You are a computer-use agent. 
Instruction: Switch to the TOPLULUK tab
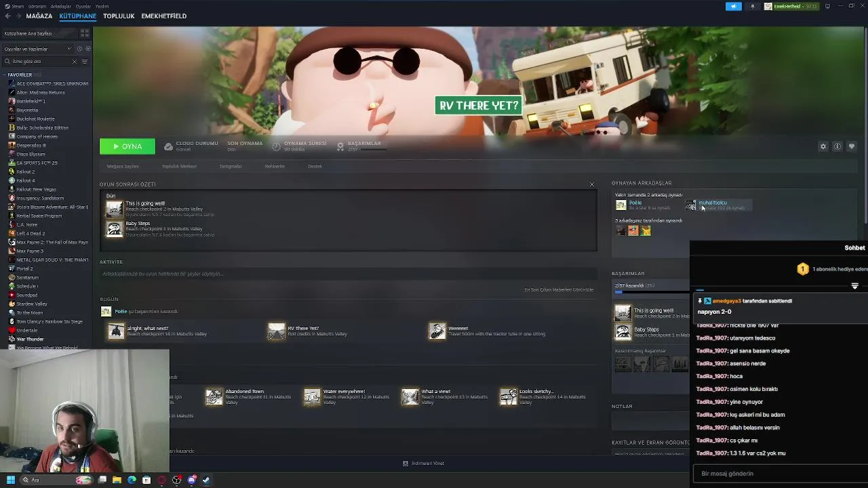(x=119, y=16)
